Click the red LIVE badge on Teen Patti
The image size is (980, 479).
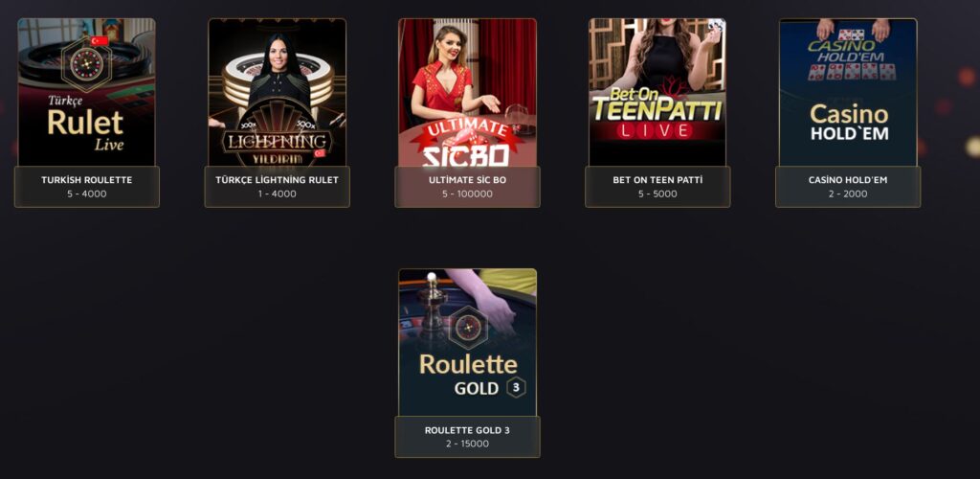click(x=655, y=130)
